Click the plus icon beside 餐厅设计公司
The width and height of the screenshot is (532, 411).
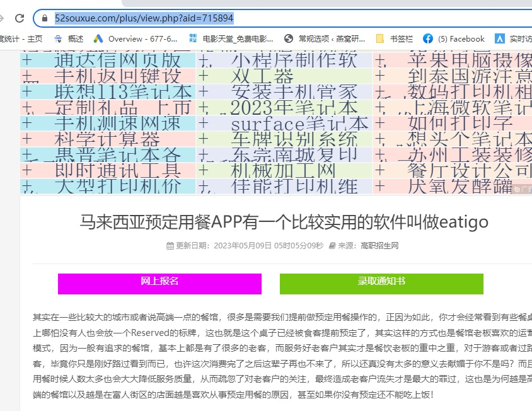click(380, 170)
